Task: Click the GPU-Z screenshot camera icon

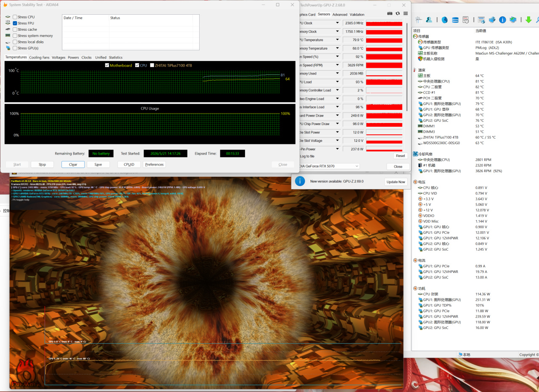Action: point(390,13)
